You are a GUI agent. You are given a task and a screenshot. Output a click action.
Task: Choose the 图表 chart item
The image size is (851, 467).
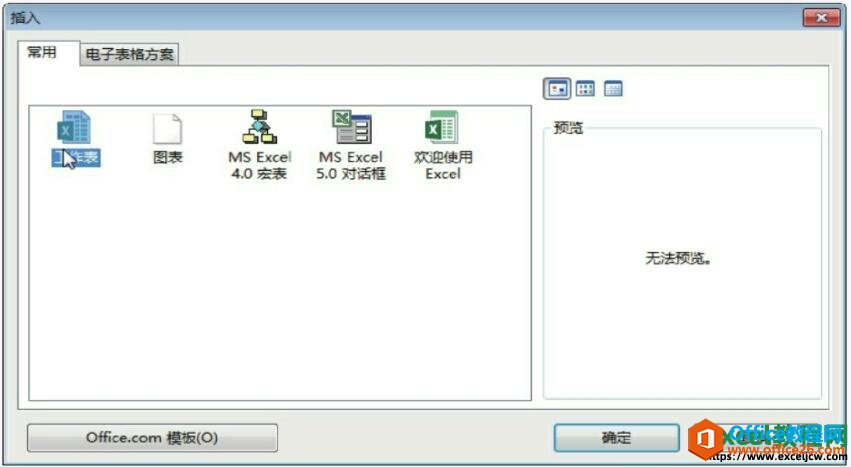168,138
